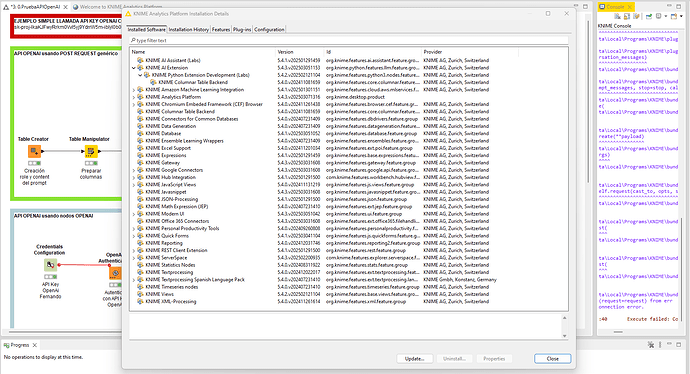Select the Table Manipulator node icon
This screenshot has width=690, height=374.
click(91, 151)
